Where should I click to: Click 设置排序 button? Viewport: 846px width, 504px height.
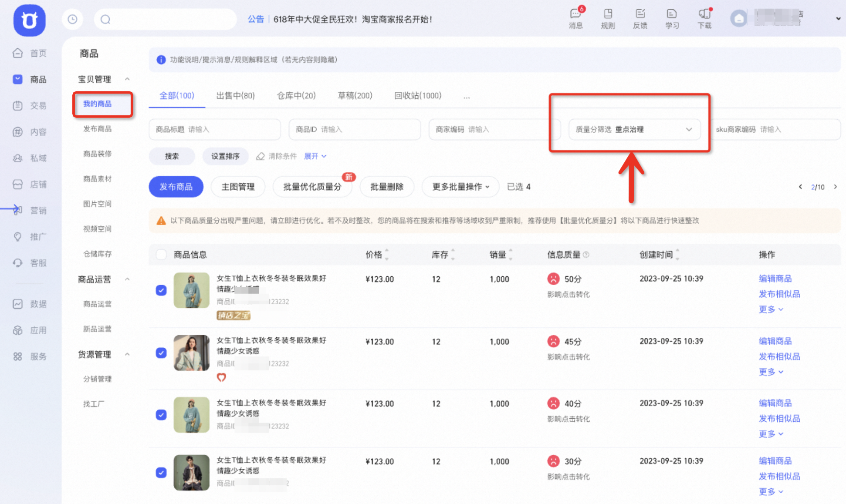coord(225,156)
